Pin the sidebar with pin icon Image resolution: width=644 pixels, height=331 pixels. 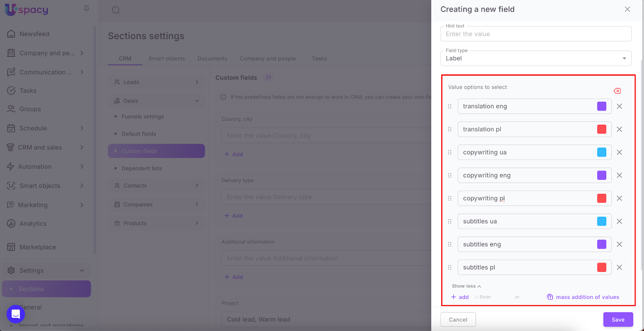tap(87, 8)
